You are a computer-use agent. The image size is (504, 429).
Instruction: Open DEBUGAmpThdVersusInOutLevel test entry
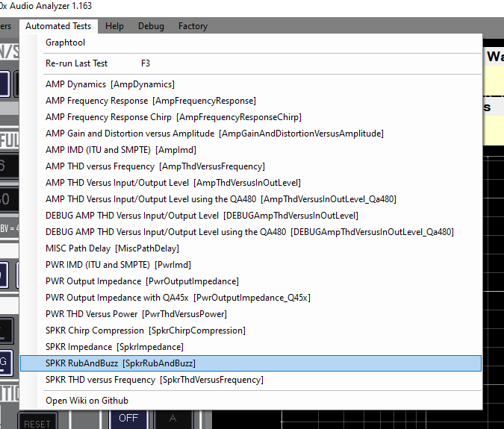pos(251,216)
